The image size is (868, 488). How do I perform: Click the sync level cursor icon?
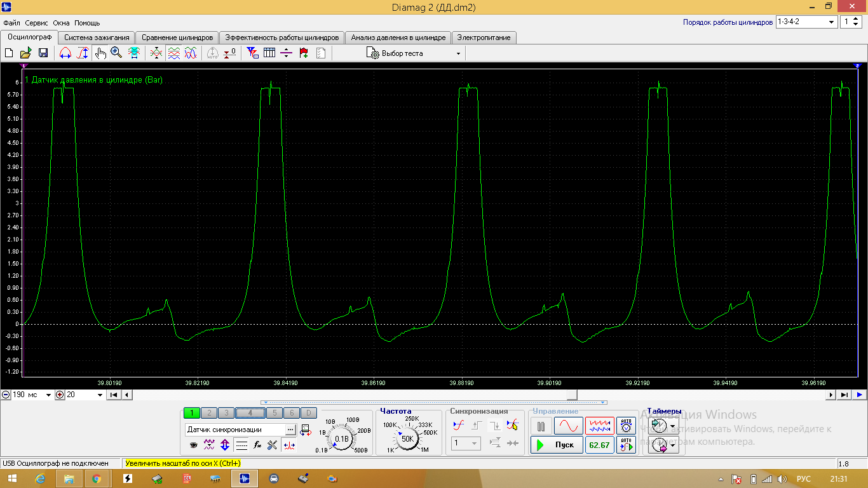512,426
